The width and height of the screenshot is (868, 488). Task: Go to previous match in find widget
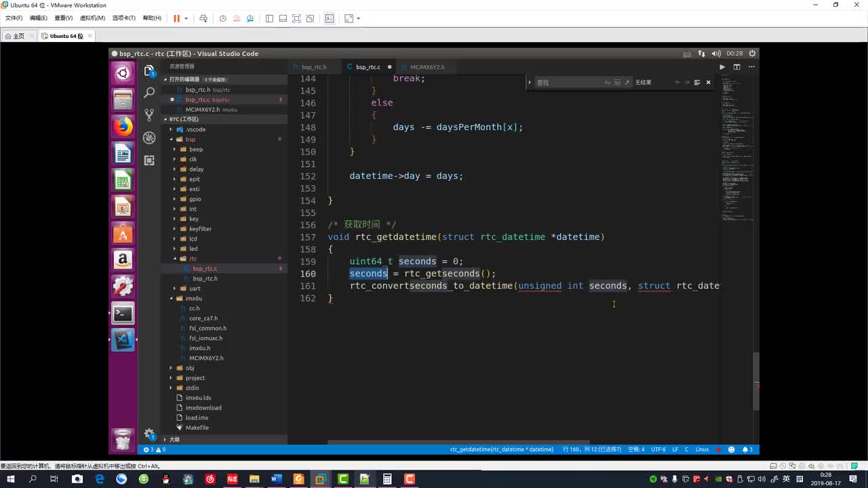[x=677, y=83]
